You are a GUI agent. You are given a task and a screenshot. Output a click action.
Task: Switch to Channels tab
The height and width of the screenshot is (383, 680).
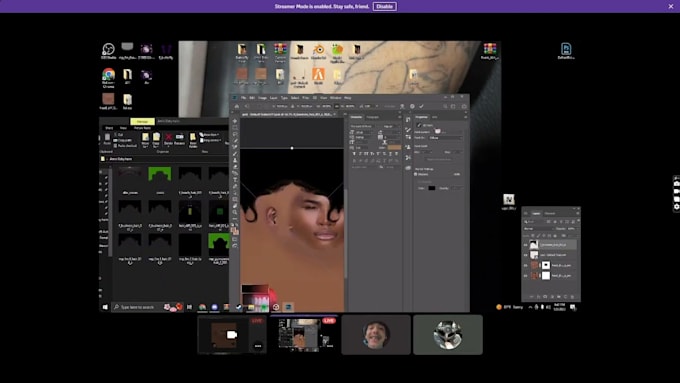tap(550, 213)
